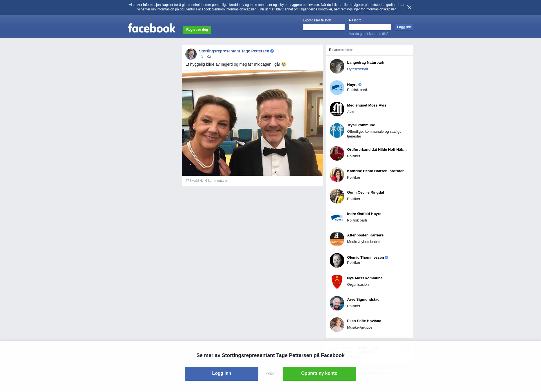Click Langedrag Naturpark wolf thumbnail
The height and width of the screenshot is (392, 541).
click(x=337, y=66)
